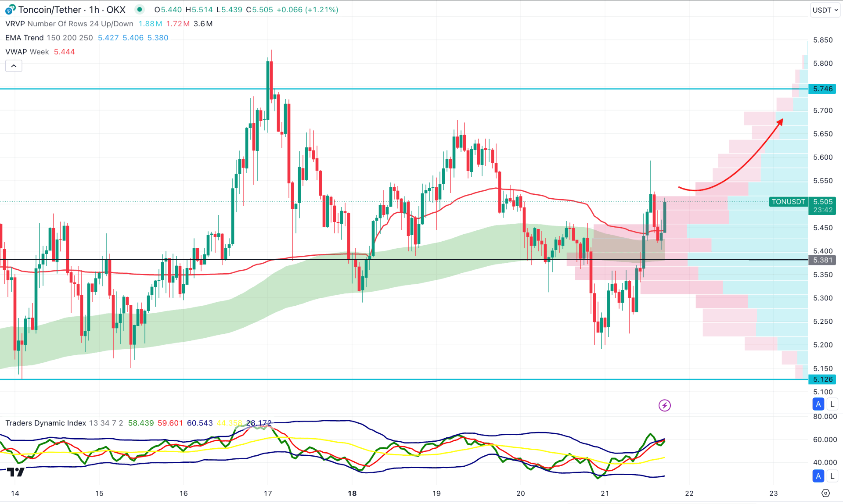Toggle log scale L on main chart
The height and width of the screenshot is (504, 843).
click(x=832, y=404)
